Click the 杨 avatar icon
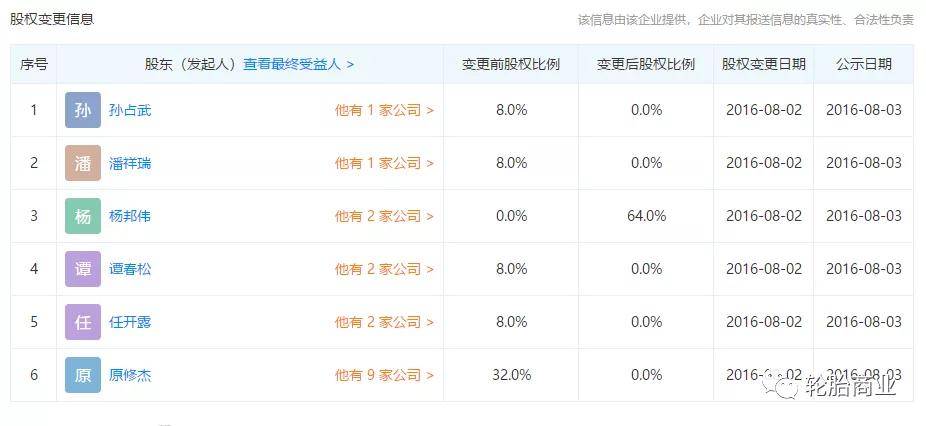Viewport: 926px width, 426px height. [83, 216]
